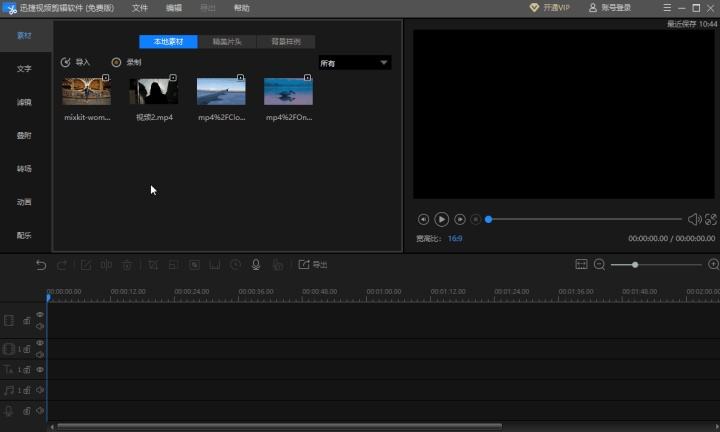
Task: Click the 录制 record button
Action: (126, 62)
